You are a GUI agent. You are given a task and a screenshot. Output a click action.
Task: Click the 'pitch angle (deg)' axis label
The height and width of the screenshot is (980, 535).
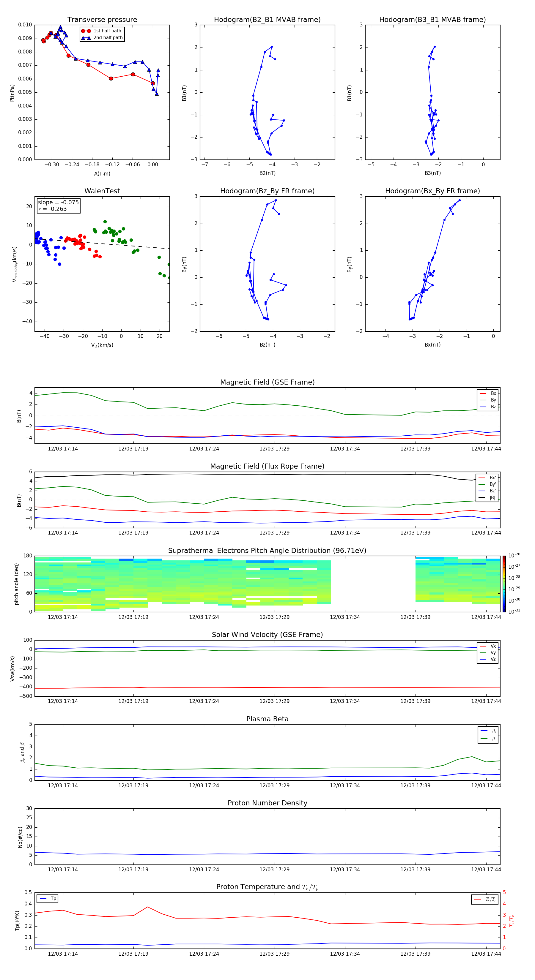[x=16, y=584]
